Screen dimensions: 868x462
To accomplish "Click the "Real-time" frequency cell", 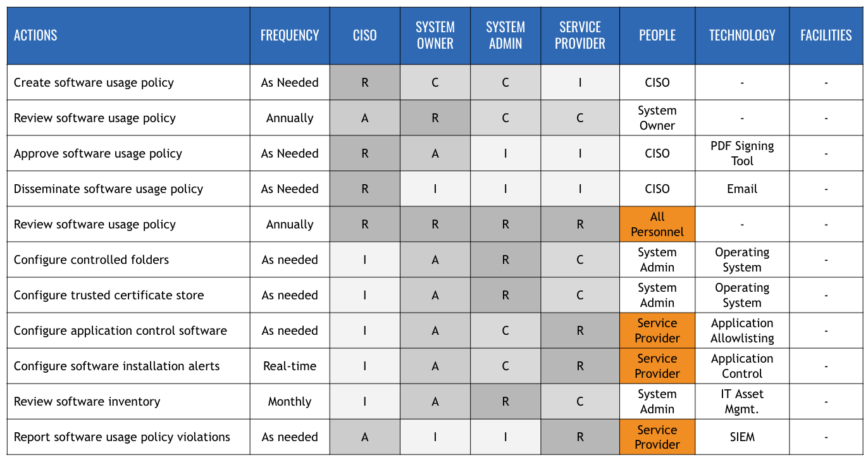I will click(x=290, y=366).
